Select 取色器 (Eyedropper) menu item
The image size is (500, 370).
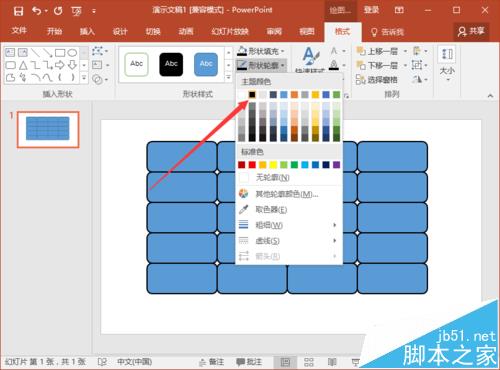point(289,210)
